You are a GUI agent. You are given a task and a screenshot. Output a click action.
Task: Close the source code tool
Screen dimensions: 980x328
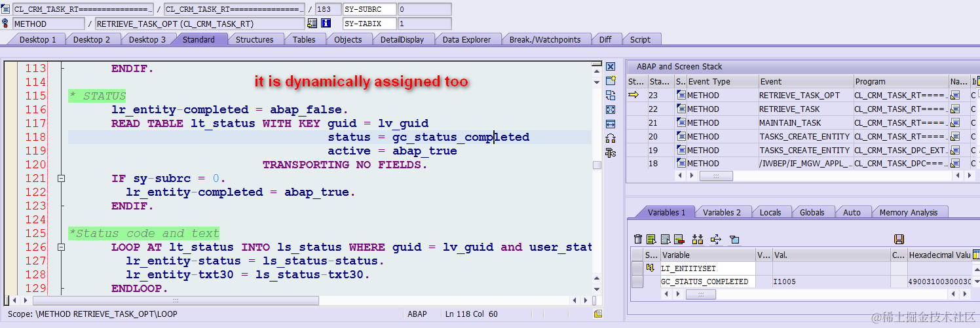(x=611, y=67)
